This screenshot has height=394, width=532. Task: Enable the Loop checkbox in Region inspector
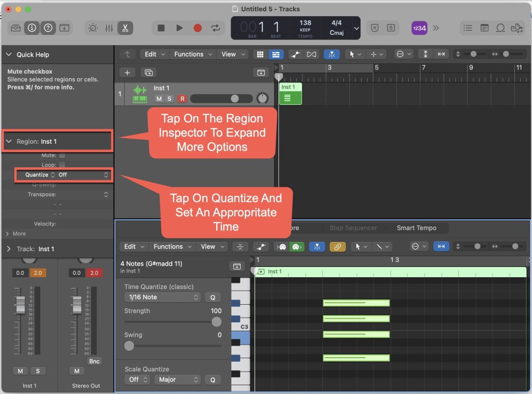pyautogui.click(x=62, y=165)
